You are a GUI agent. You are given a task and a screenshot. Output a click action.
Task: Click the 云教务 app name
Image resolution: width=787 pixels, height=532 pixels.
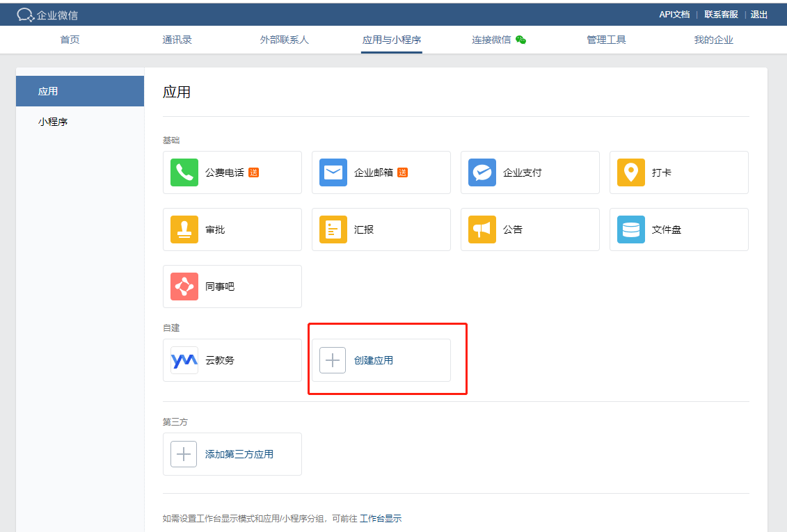tap(220, 360)
